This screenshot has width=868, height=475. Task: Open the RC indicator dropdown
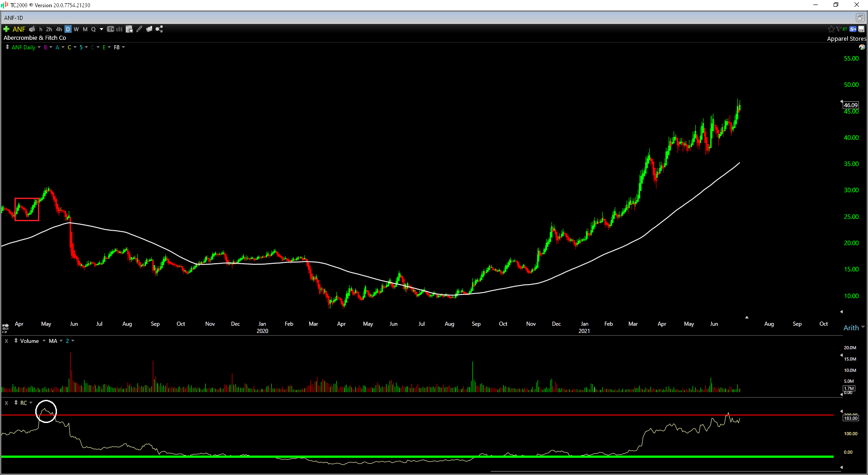25,403
